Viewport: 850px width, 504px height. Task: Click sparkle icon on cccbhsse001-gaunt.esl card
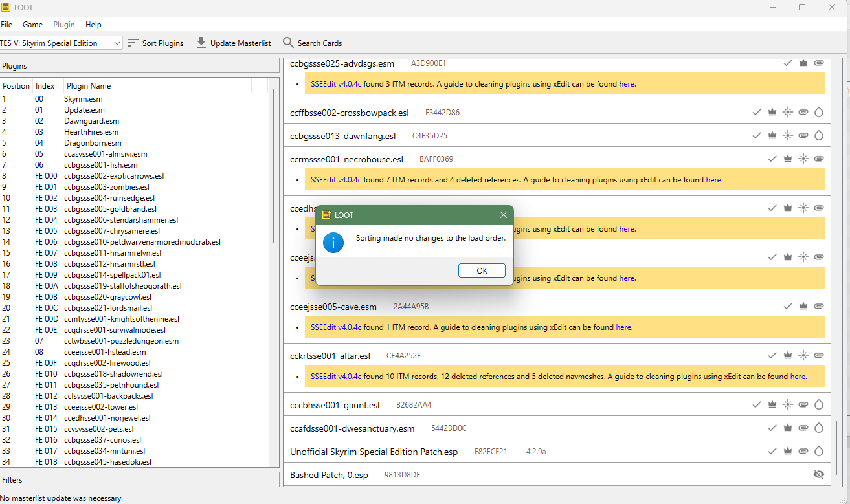(x=788, y=404)
